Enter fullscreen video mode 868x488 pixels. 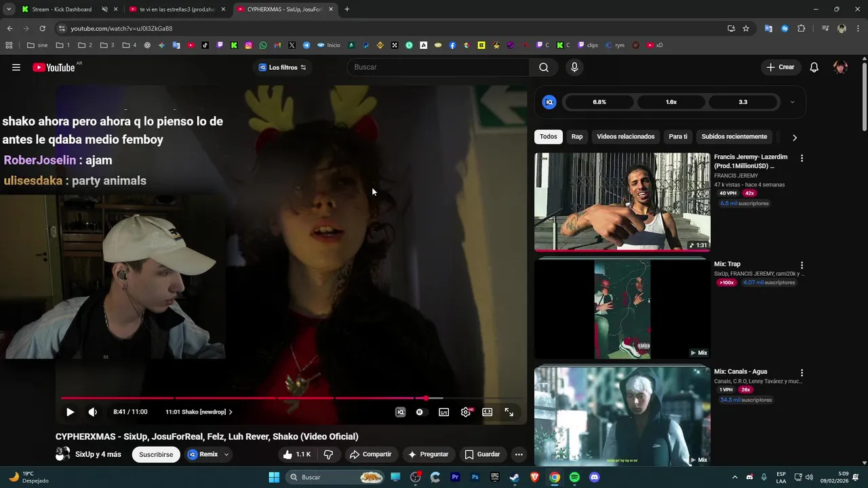click(509, 412)
